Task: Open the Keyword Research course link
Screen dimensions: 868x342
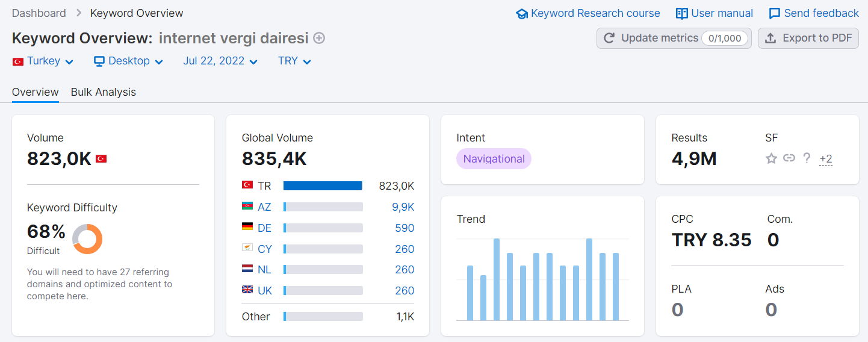Action: click(x=588, y=13)
